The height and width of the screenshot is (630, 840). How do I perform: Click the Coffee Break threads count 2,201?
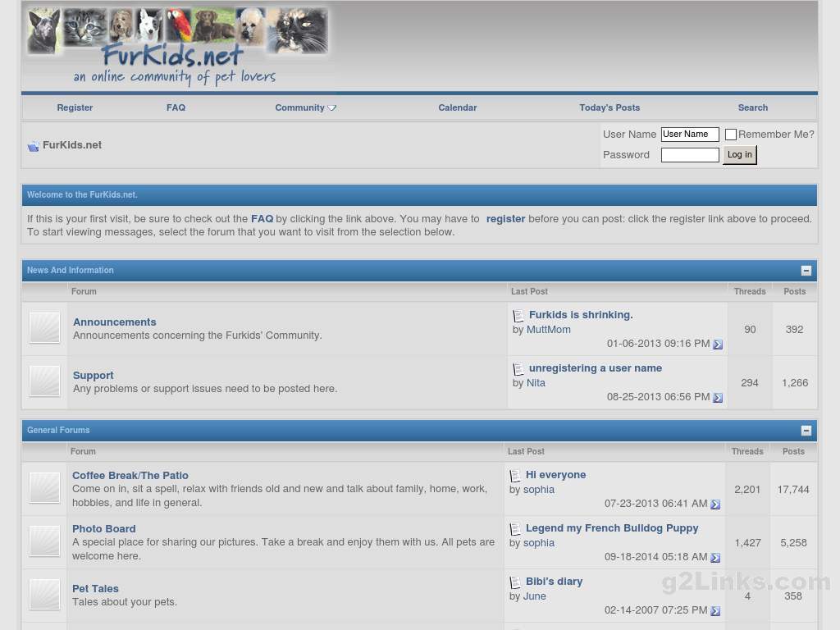(747, 490)
